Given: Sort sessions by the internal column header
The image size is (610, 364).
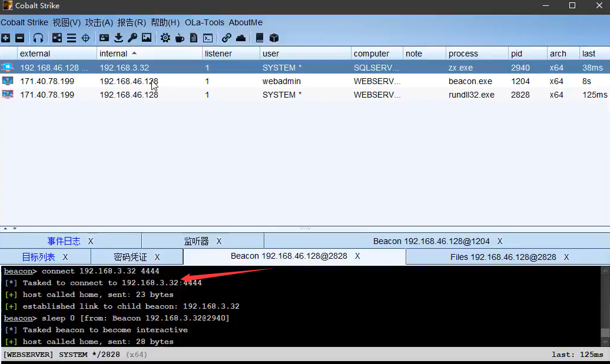Looking at the screenshot, I should pos(149,54).
